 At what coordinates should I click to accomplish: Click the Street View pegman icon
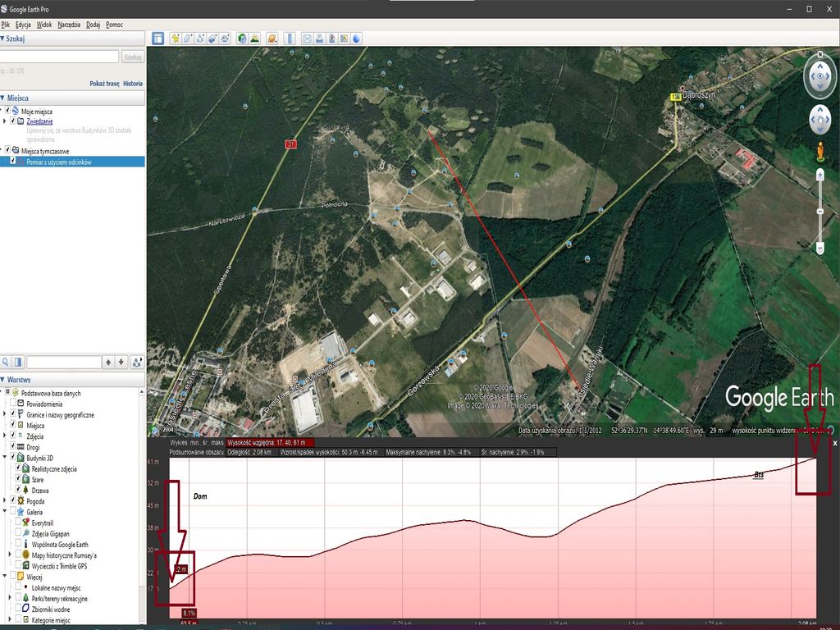[x=820, y=152]
